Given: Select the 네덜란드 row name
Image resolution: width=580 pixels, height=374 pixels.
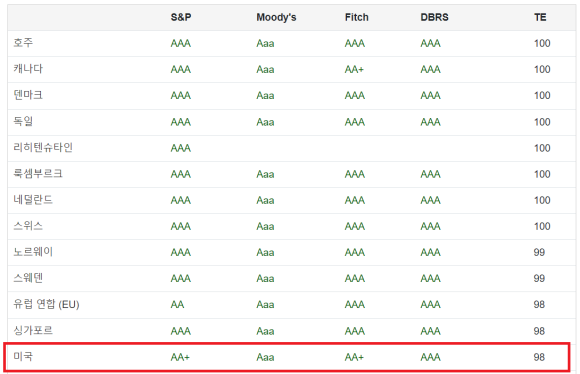Looking at the screenshot, I should pyautogui.click(x=33, y=199).
